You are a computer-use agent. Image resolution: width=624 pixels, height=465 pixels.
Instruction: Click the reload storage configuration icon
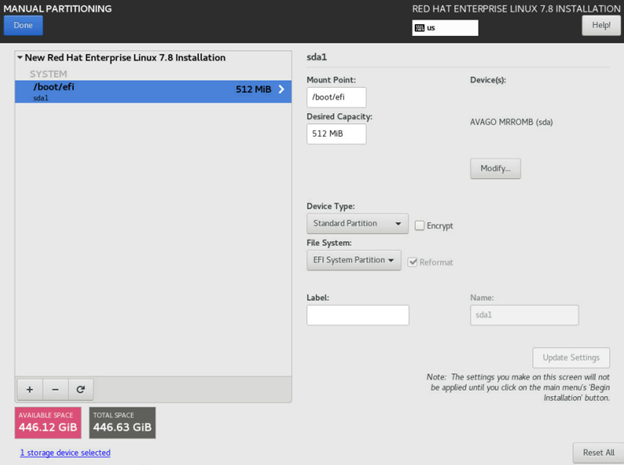tap(81, 389)
